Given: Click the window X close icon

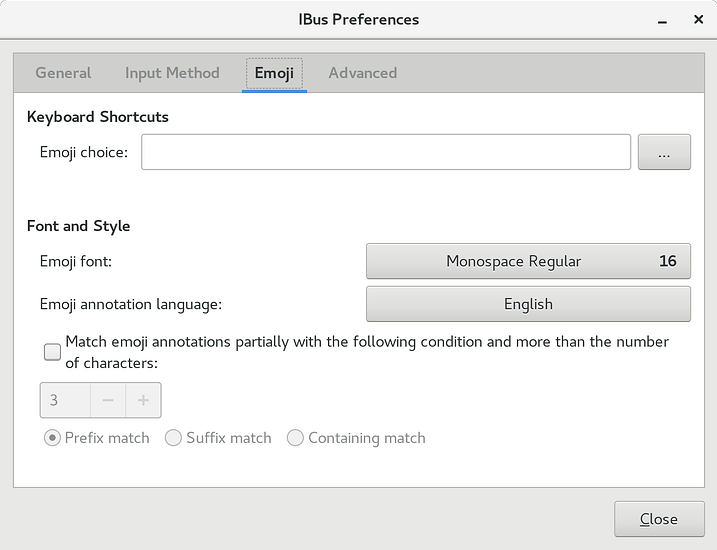Looking at the screenshot, I should click(698, 19).
